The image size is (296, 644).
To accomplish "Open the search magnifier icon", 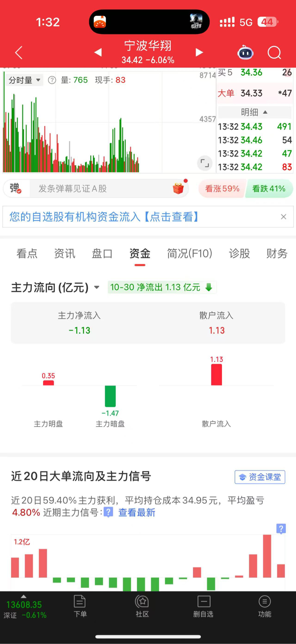I will point(274,52).
